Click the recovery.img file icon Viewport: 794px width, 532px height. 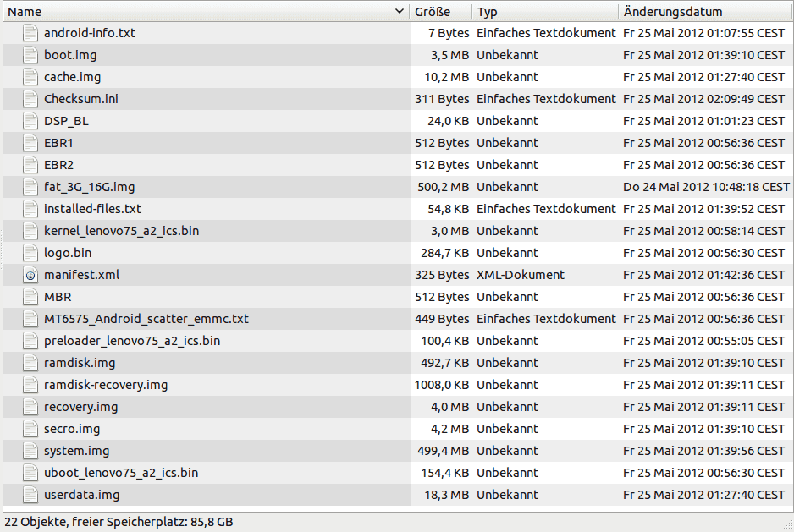[x=30, y=407]
